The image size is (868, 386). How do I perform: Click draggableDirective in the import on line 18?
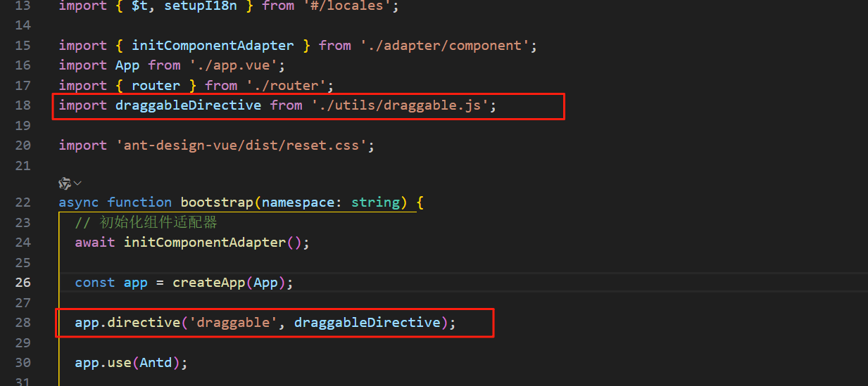click(x=189, y=105)
